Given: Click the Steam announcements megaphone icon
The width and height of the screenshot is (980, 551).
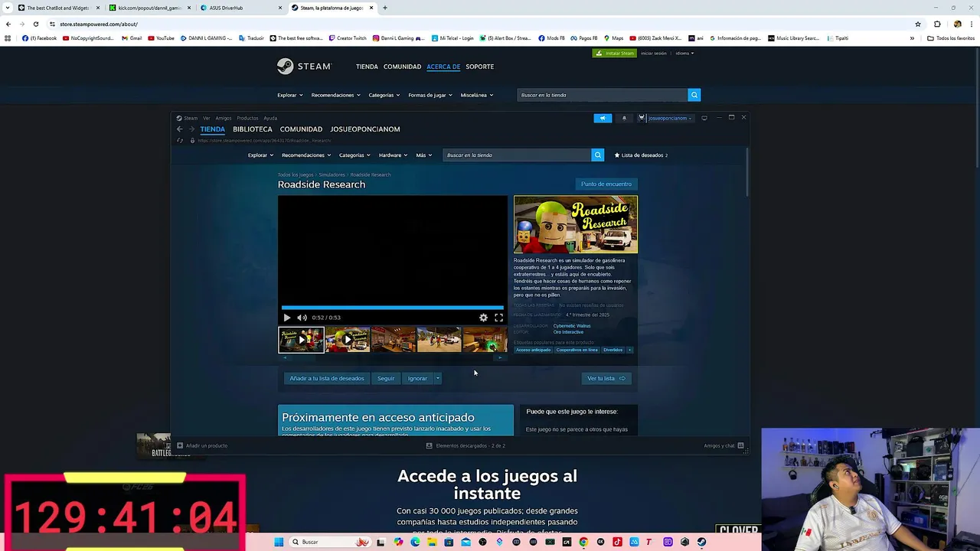Looking at the screenshot, I should 603,118.
